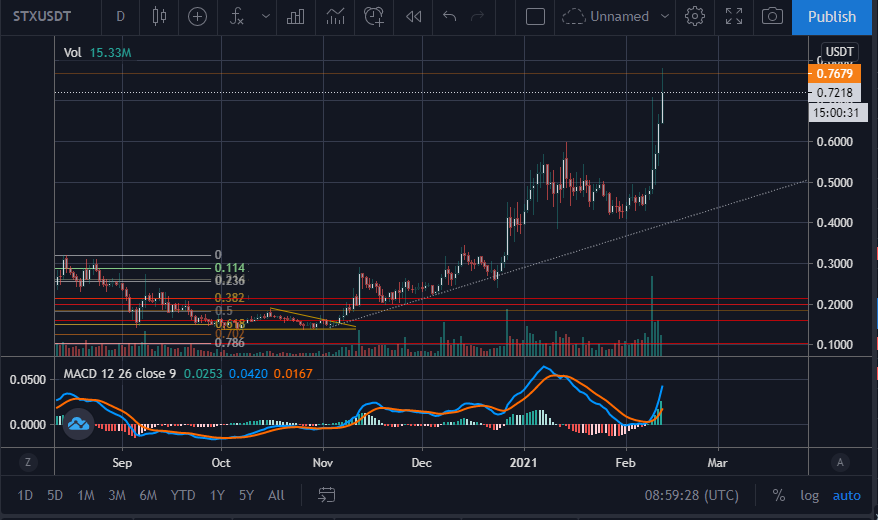
Task: Open the STXUSDT symbol search
Action: click(x=42, y=16)
